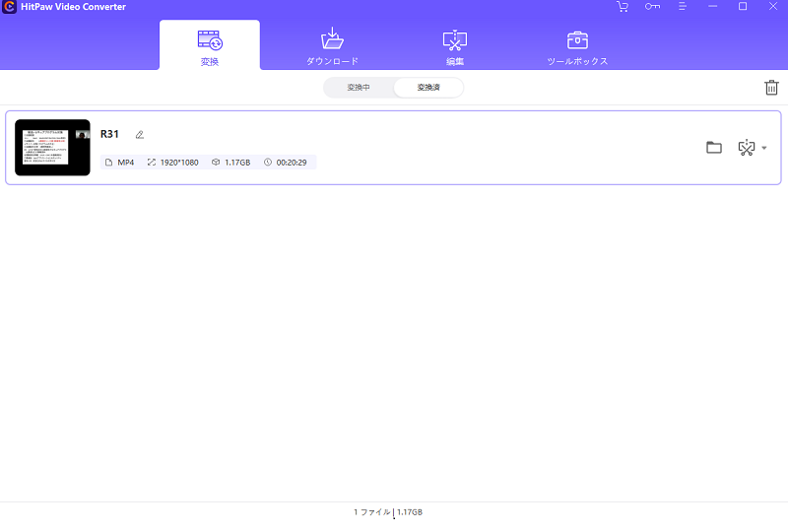
Task: Select the file name R31
Action: 109,134
